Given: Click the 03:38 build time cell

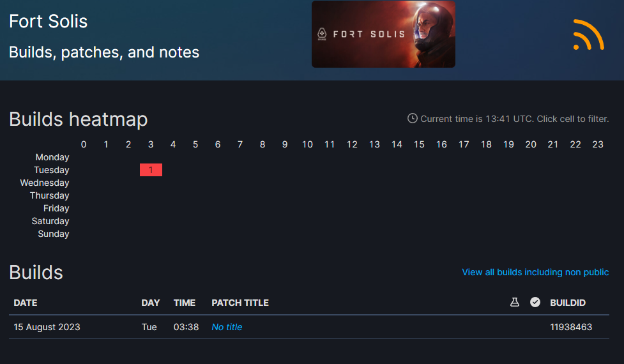Looking at the screenshot, I should 186,327.
